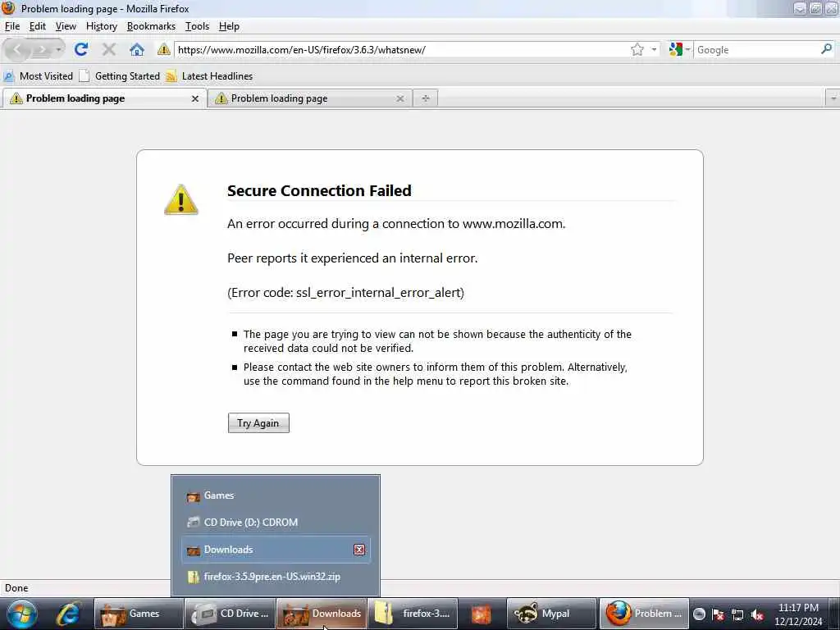Click the Firefox Problem taskbar button
Viewport: 840px width, 630px height.
tap(643, 614)
